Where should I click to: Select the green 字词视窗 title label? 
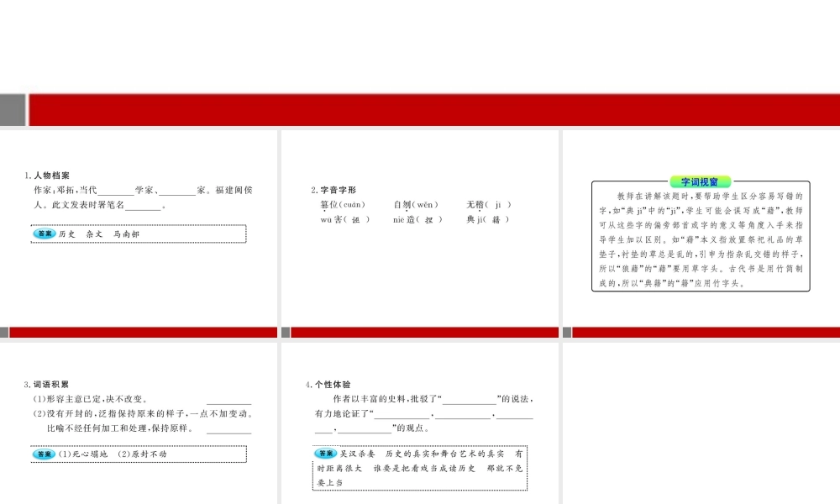[700, 182]
